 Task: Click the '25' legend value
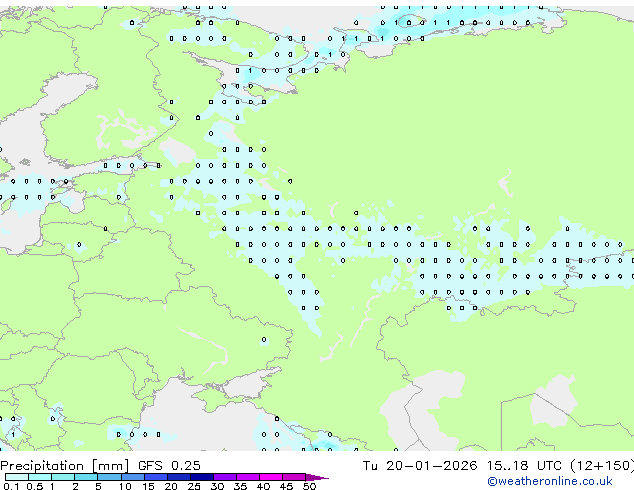194,486
